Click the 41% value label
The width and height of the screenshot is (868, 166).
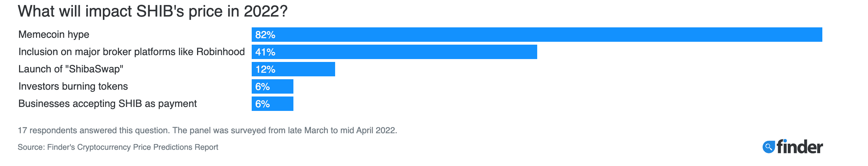pos(265,52)
